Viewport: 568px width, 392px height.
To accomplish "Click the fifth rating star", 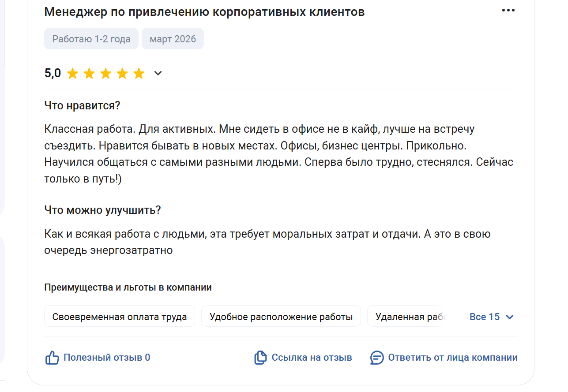I will [139, 74].
